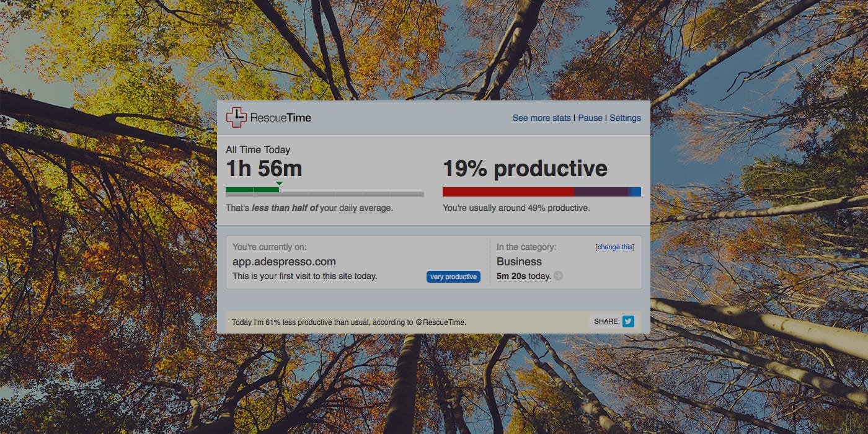Click the All Time Today label

click(258, 149)
